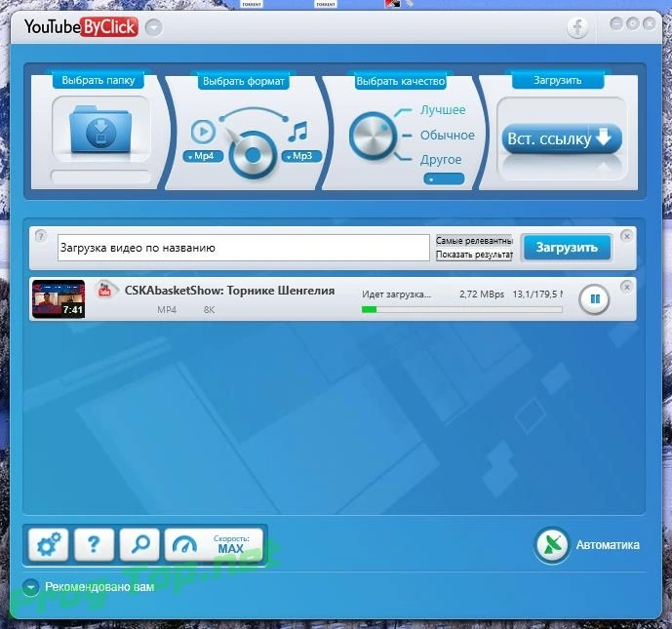The height and width of the screenshot is (629, 672).
Task: Click the Загрузить tab label at top
Action: (558, 80)
